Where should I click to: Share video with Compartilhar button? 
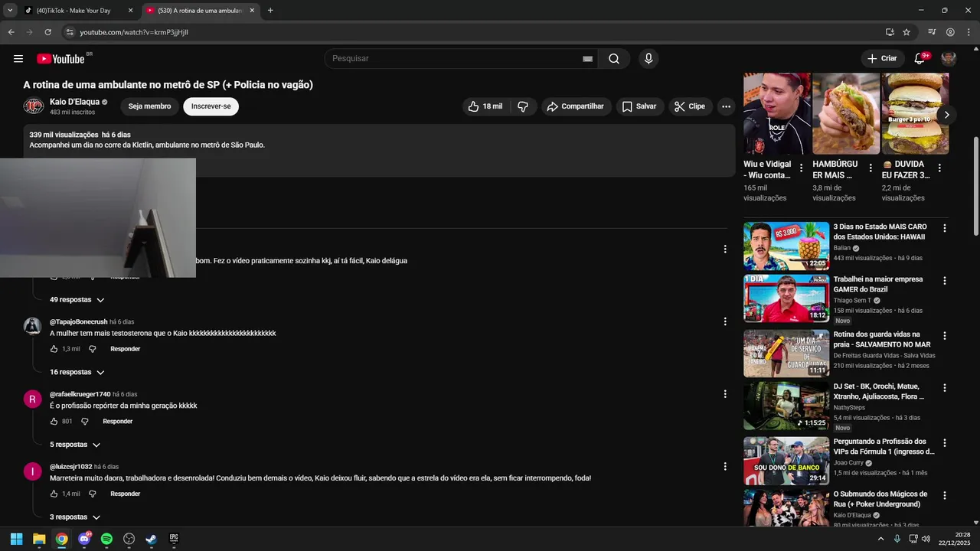576,106
